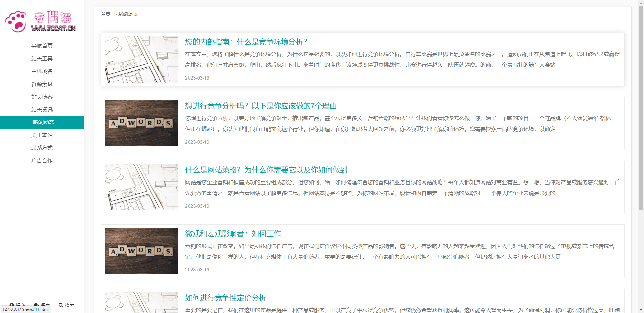Viewport: 644px width, 313px height.
Task: Click the active 新闻动态 menu item
Action: tap(42, 122)
